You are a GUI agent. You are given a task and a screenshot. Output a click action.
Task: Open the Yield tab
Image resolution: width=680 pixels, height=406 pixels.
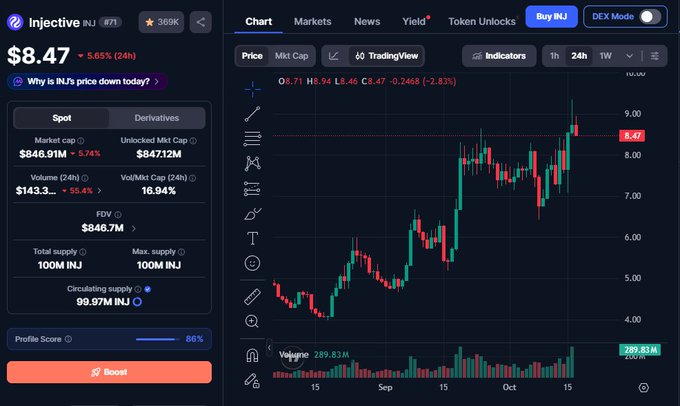tap(414, 22)
